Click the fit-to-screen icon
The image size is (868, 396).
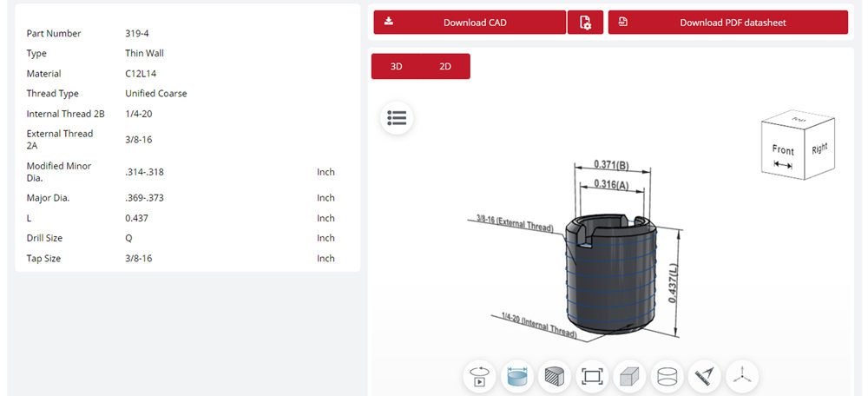592,376
